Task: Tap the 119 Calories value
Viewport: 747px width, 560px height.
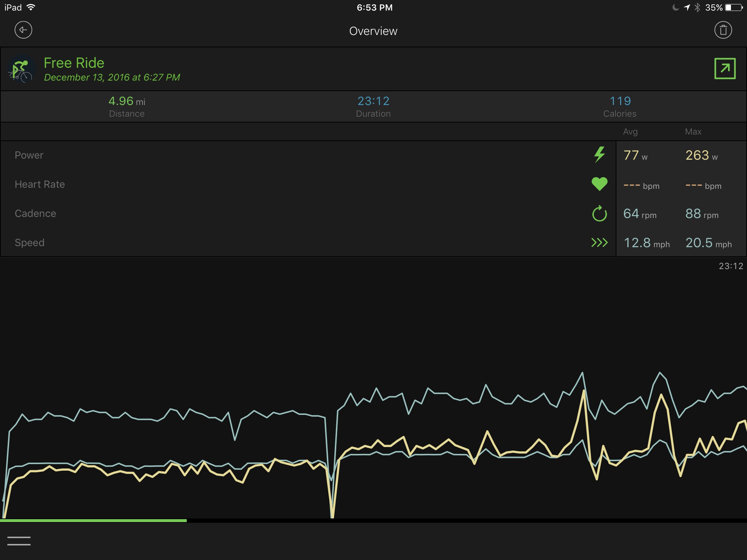Action: click(x=620, y=101)
